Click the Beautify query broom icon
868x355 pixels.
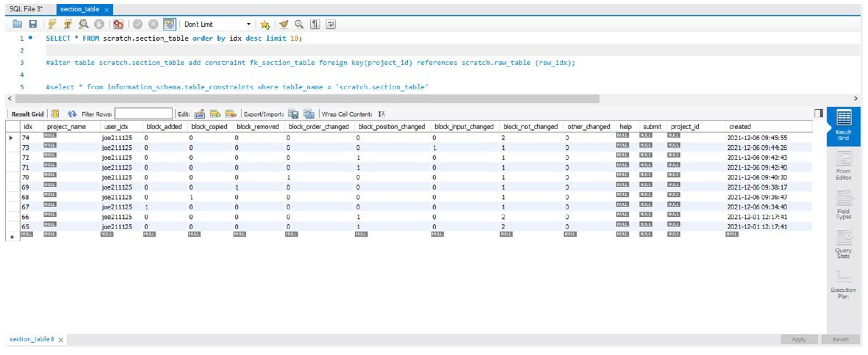pyautogui.click(x=284, y=24)
